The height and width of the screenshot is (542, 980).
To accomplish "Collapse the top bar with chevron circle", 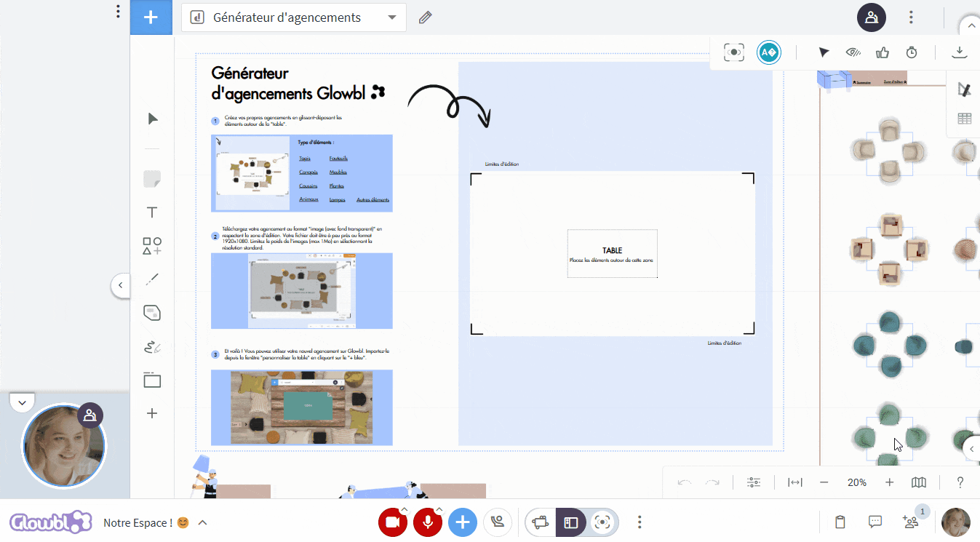I will 971,28.
